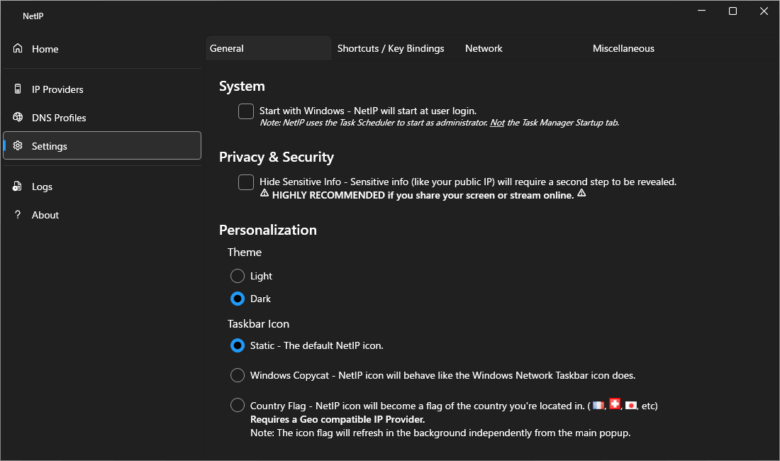Enable Start with Windows checkbox

click(246, 111)
